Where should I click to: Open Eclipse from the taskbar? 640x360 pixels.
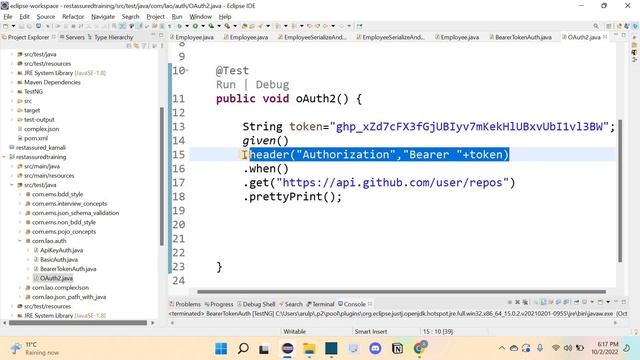coord(287,349)
